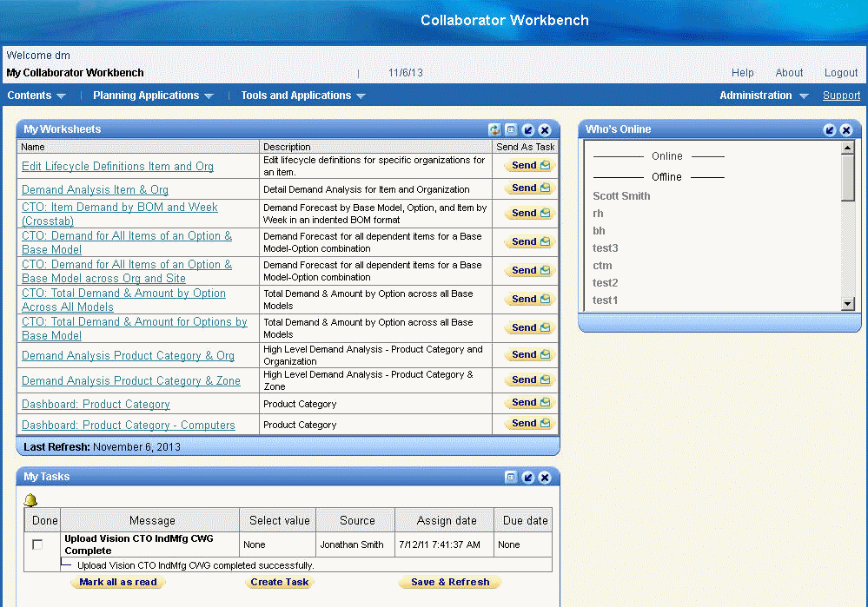Screen dimensions: 868x607
Task: Minimize the My Worksheets panel
Action: pos(528,129)
